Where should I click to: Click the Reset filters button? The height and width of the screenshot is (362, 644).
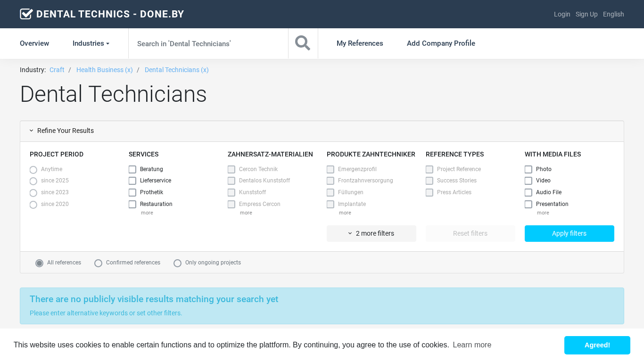click(471, 233)
